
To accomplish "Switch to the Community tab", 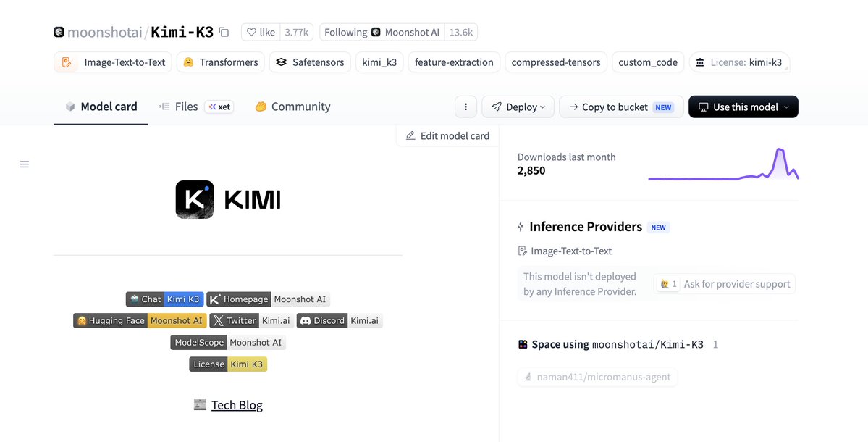I will (292, 107).
